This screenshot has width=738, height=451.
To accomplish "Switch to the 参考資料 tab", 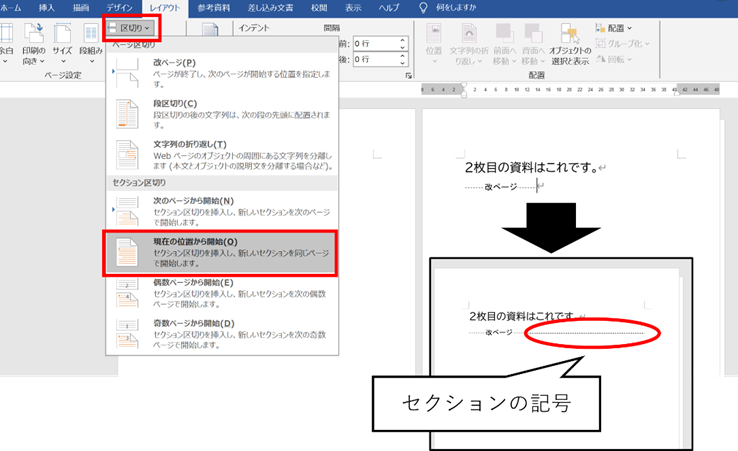I will click(213, 7).
